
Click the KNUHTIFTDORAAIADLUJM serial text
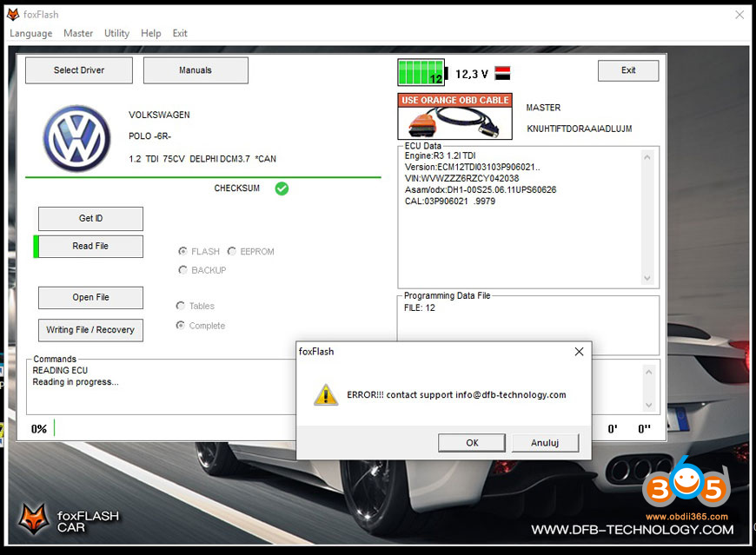[579, 129]
